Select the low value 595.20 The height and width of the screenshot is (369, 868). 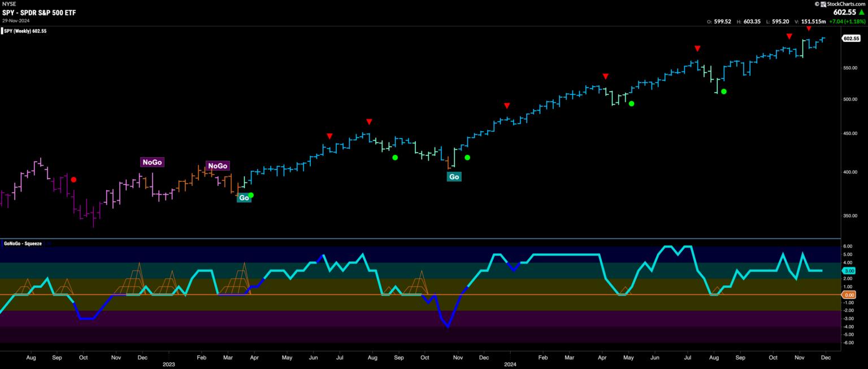(x=780, y=21)
